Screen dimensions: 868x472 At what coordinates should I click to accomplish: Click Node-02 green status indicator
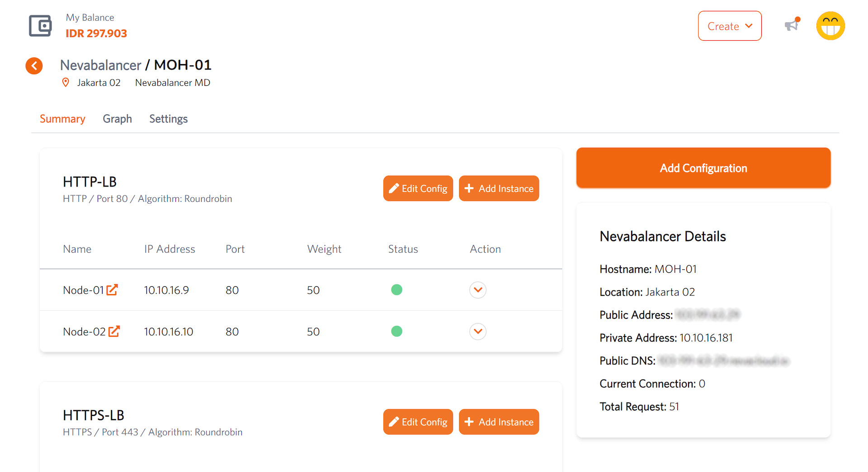[396, 332]
